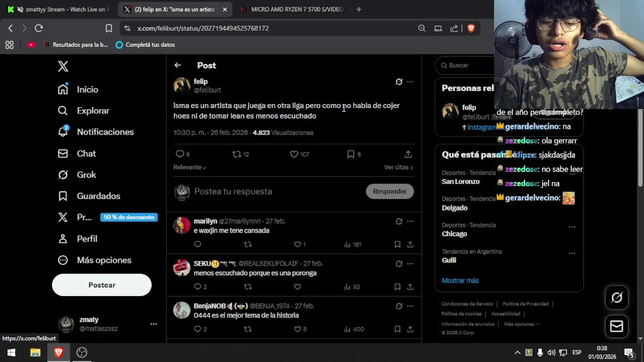This screenshot has width=644, height=362.
Task: Share SEKU's reply
Action: 410,287
